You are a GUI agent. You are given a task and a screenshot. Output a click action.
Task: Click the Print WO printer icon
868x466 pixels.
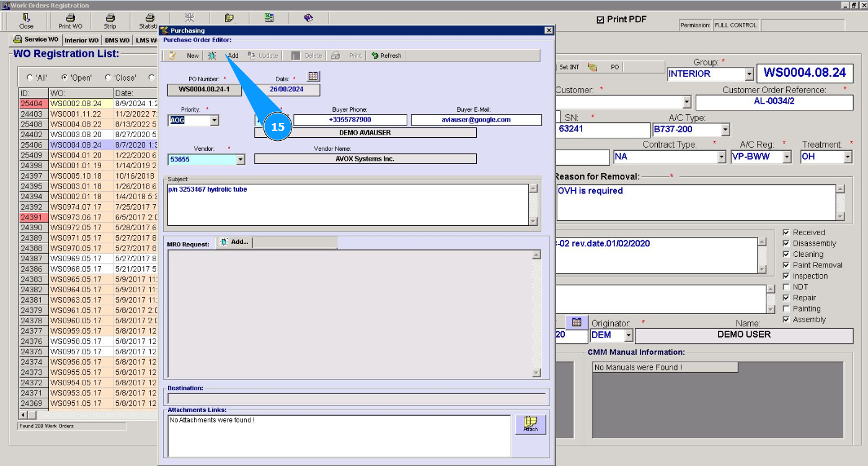pyautogui.click(x=70, y=18)
